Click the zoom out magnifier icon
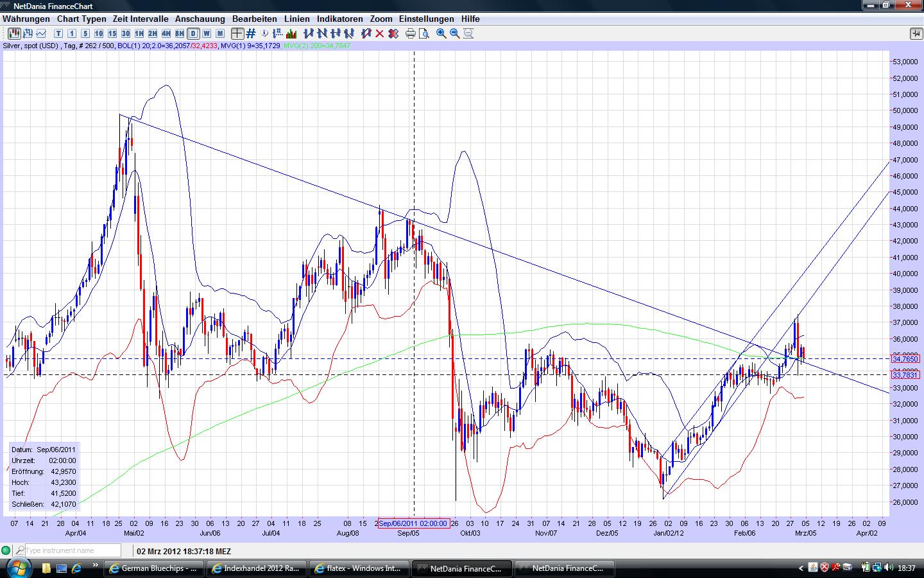Viewport: 924px width, 578px height. pyautogui.click(x=455, y=33)
